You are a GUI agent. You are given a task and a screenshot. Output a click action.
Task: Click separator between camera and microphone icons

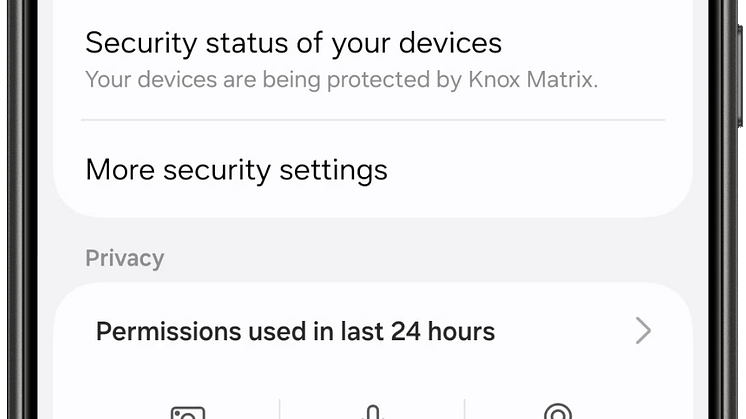(280, 410)
